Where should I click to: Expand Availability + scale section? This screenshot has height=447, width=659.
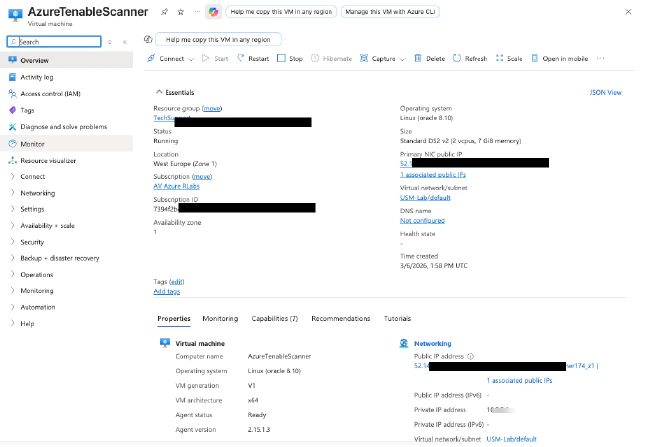[47, 226]
